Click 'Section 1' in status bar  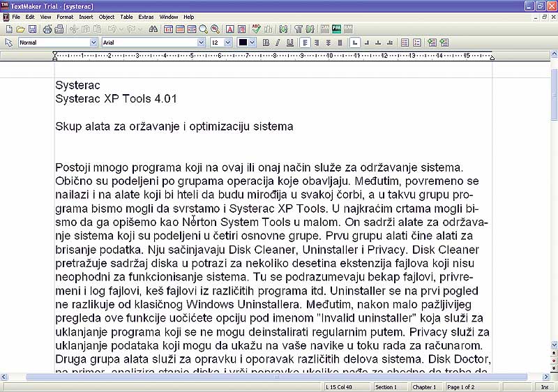point(386,387)
